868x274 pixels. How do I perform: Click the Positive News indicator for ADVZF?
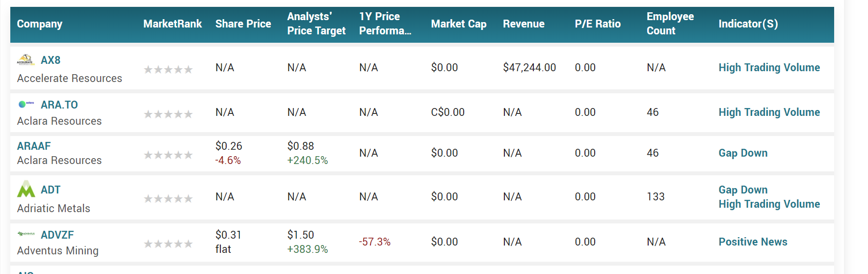pos(753,242)
